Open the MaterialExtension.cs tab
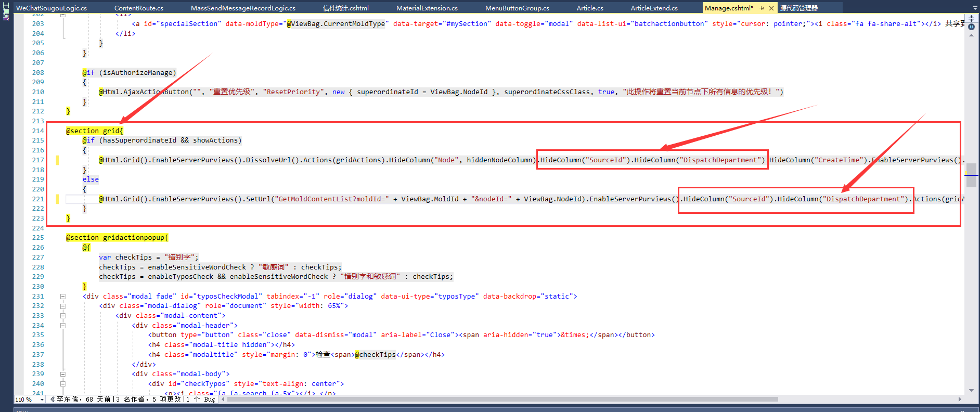Image resolution: width=980 pixels, height=412 pixels. point(427,8)
